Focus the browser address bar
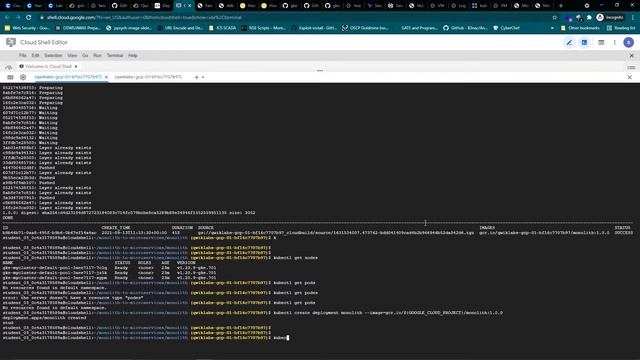Image resolution: width=640 pixels, height=360 pixels. click(x=294, y=18)
